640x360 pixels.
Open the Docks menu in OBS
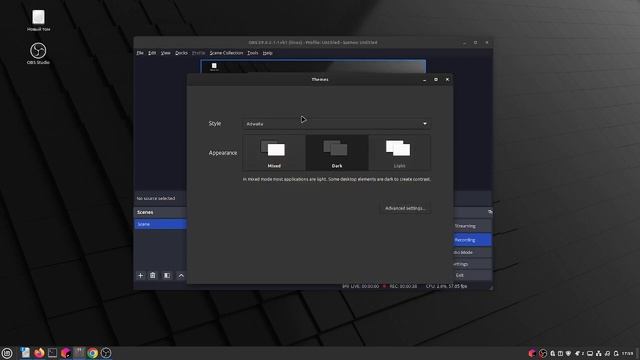click(181, 53)
